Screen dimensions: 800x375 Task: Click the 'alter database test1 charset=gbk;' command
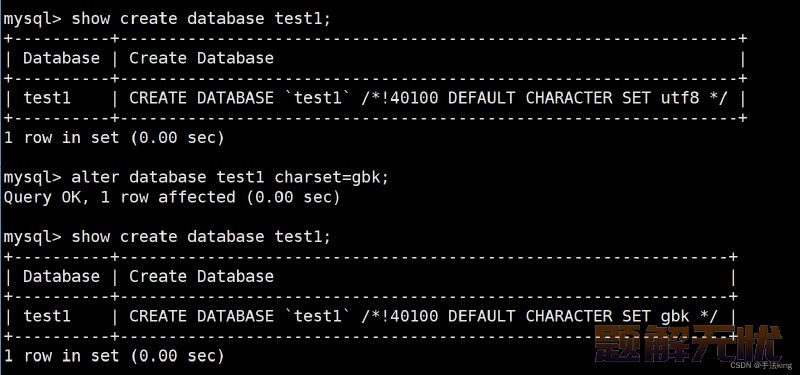tap(230, 178)
